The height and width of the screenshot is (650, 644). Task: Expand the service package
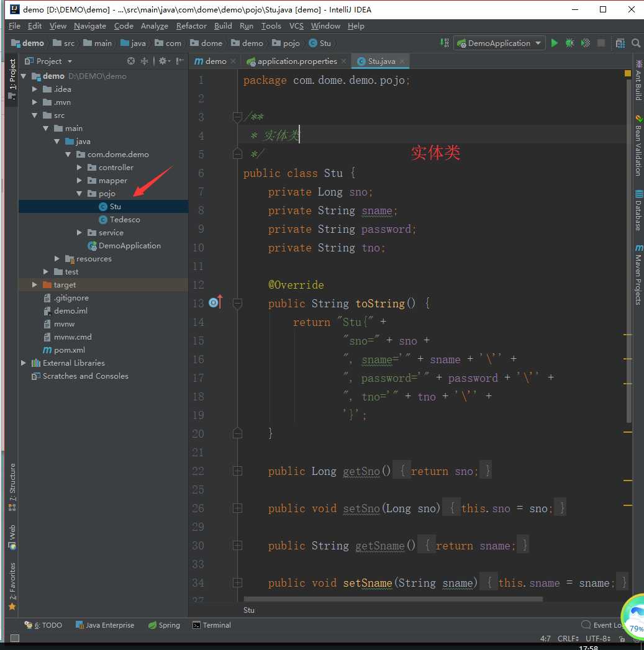[x=79, y=233]
